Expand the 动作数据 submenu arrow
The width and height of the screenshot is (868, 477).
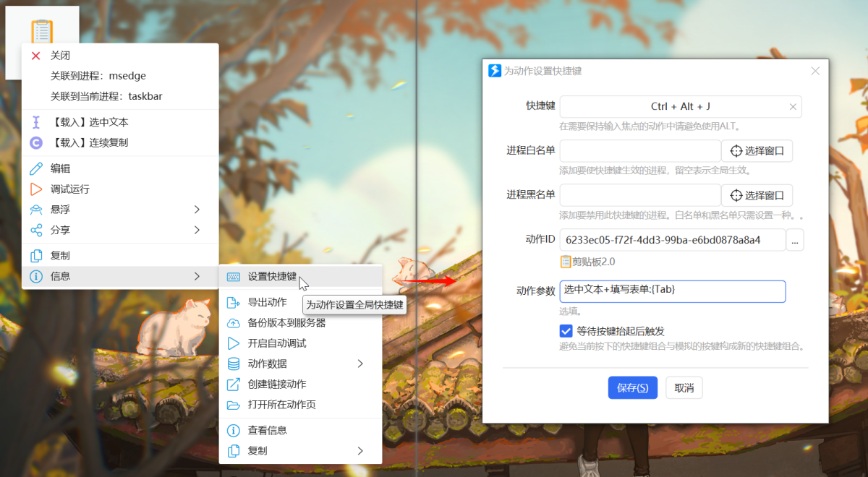pyautogui.click(x=360, y=364)
